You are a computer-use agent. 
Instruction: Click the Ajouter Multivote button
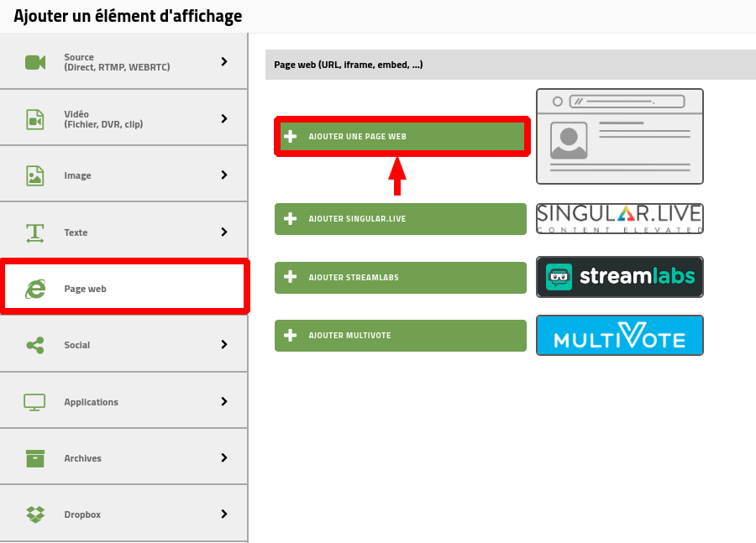(x=401, y=336)
